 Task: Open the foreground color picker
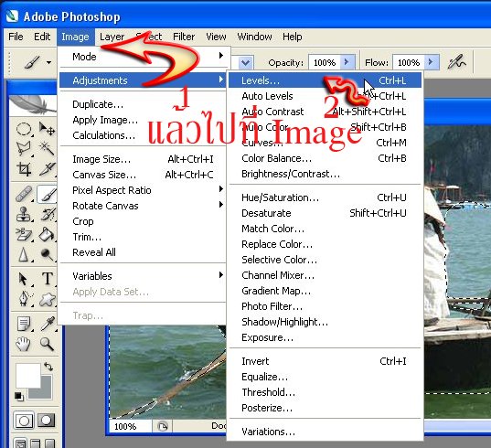coord(28,376)
